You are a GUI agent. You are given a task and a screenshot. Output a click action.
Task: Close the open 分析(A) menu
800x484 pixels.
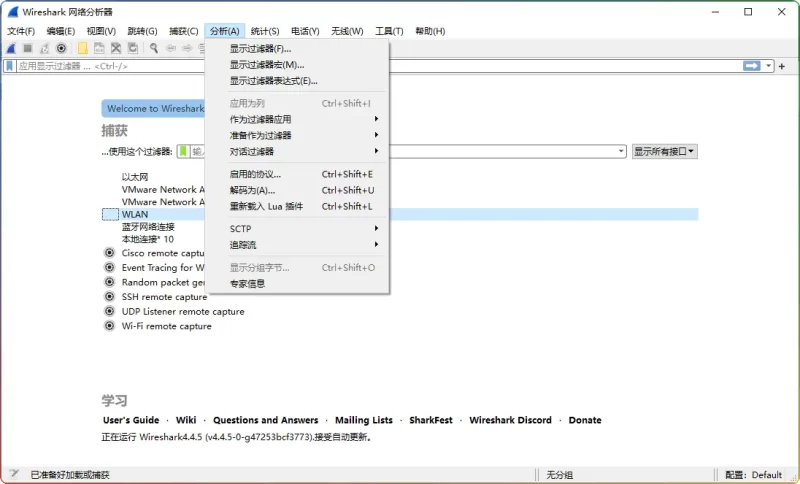[224, 31]
